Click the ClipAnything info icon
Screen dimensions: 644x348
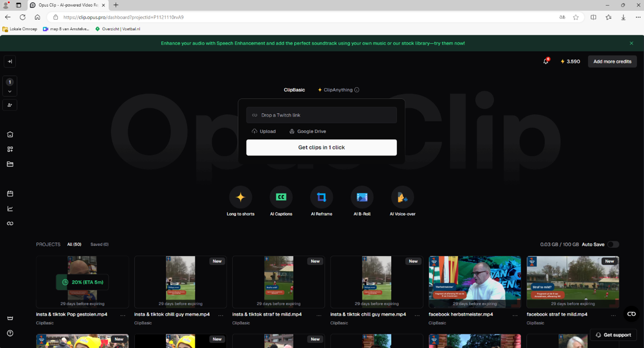click(356, 90)
